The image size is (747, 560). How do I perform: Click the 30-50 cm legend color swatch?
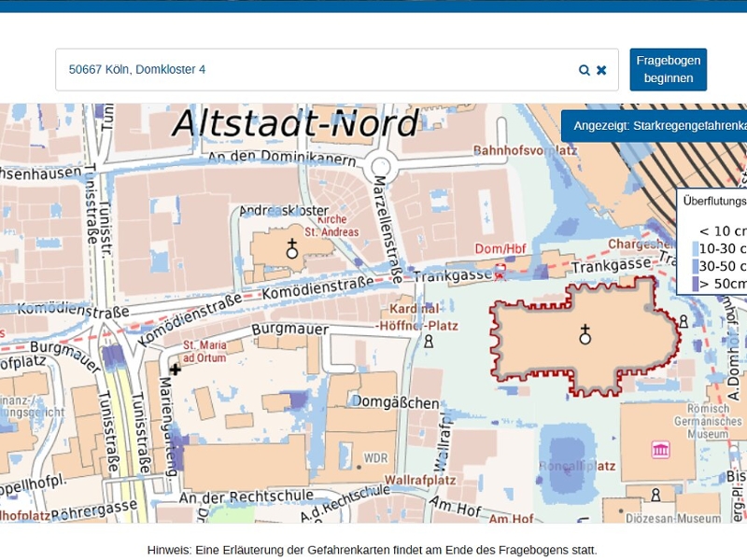pyautogui.click(x=695, y=267)
